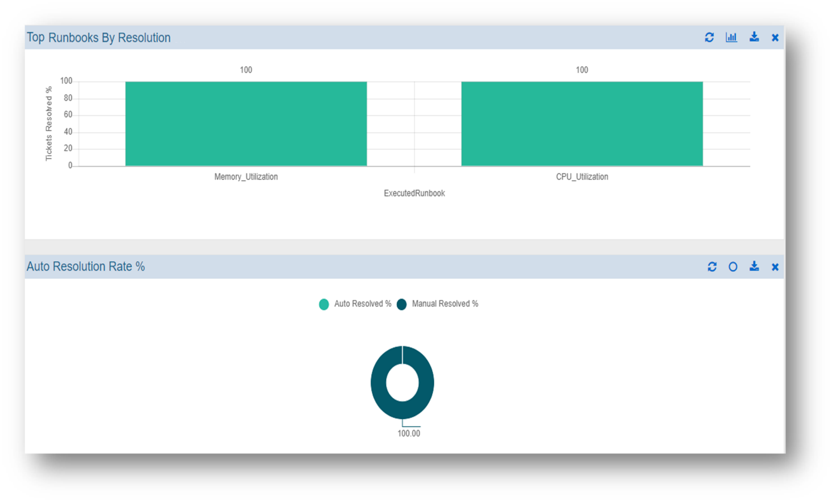Select the CPU_Utilization bar

[582, 123]
